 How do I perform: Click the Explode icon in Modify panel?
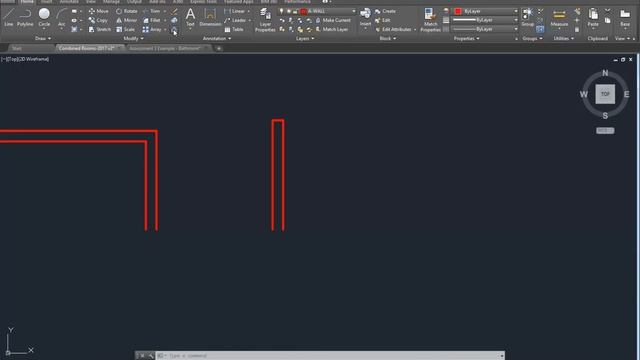coord(174,20)
